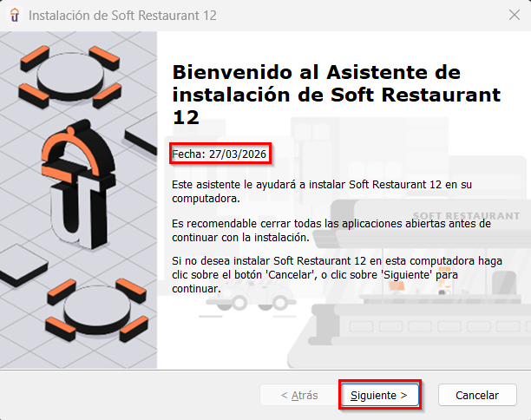Click the Si no desea instalar paragraph
531x420 pixels.
tap(337, 275)
